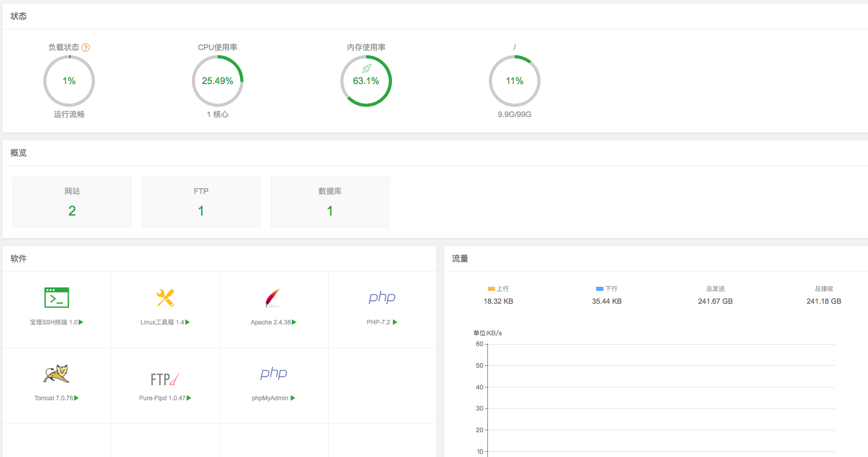Click the CPU使用率 25.49% gauge
Screen dimensions: 868x457
click(x=218, y=81)
